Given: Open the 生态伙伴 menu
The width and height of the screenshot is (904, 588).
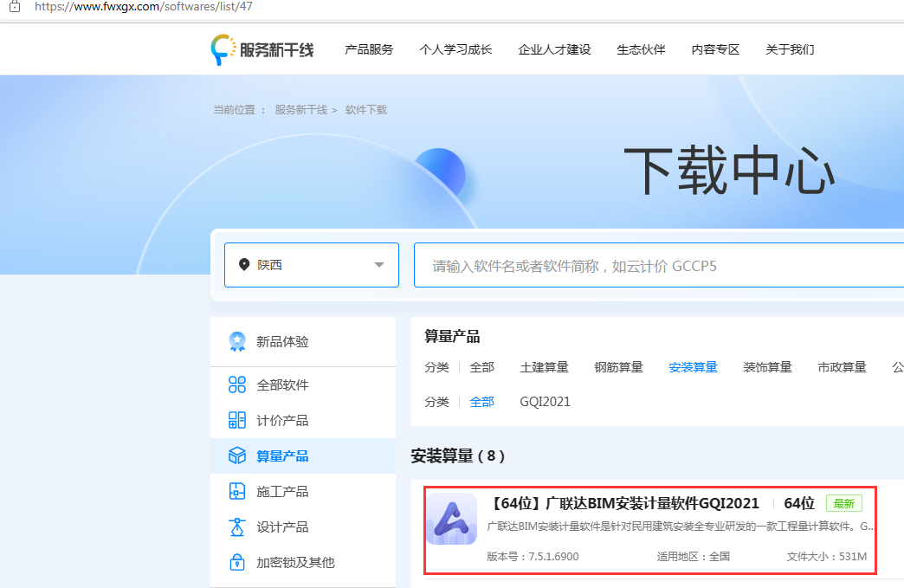Looking at the screenshot, I should [x=641, y=49].
